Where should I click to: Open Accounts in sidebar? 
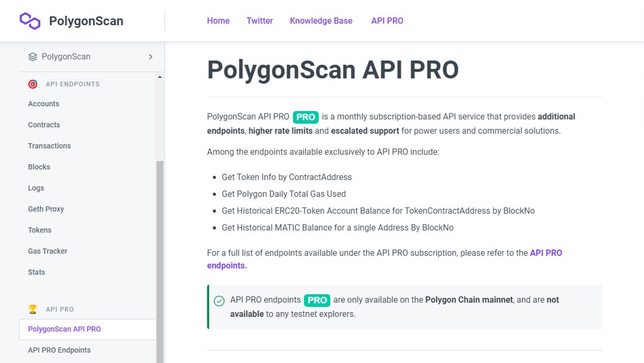(44, 104)
